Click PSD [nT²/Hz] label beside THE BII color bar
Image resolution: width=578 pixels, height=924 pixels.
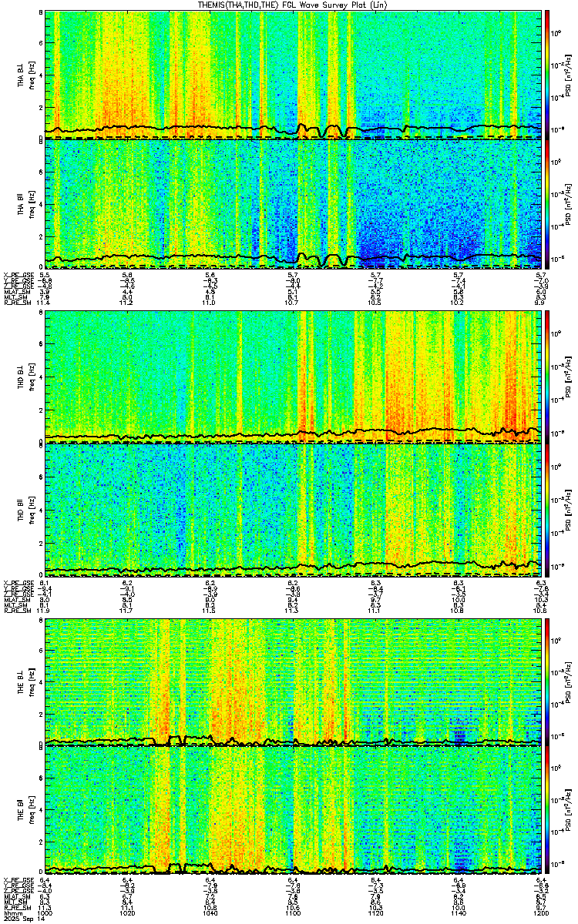pyautogui.click(x=567, y=810)
